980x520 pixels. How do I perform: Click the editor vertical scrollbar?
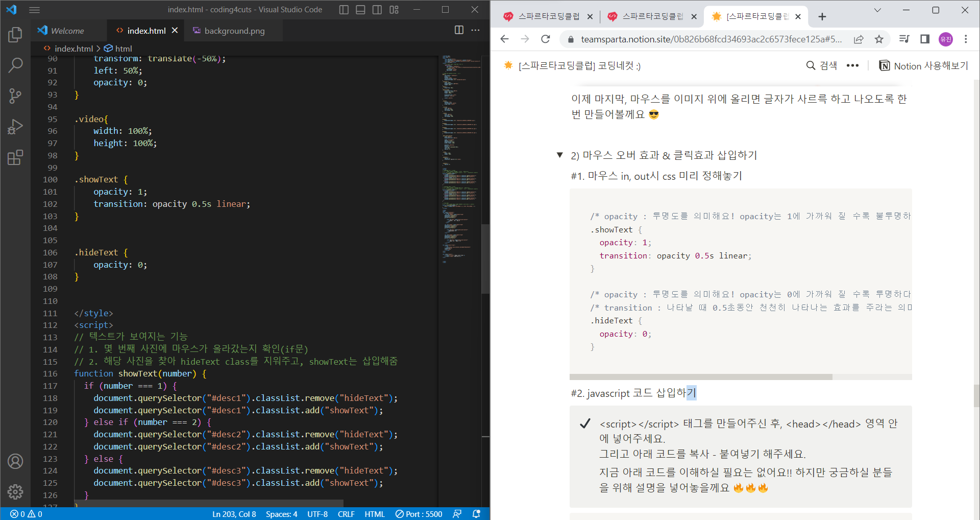click(x=486, y=258)
